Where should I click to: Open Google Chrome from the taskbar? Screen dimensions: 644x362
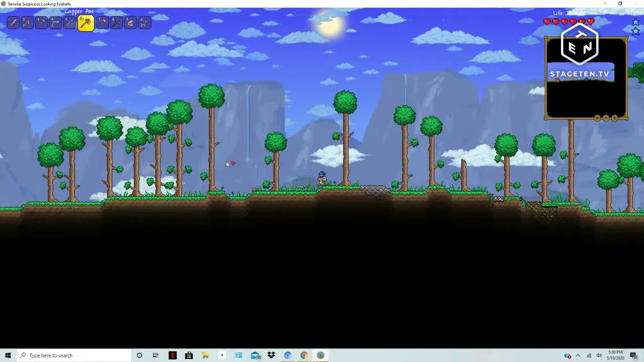pos(304,355)
